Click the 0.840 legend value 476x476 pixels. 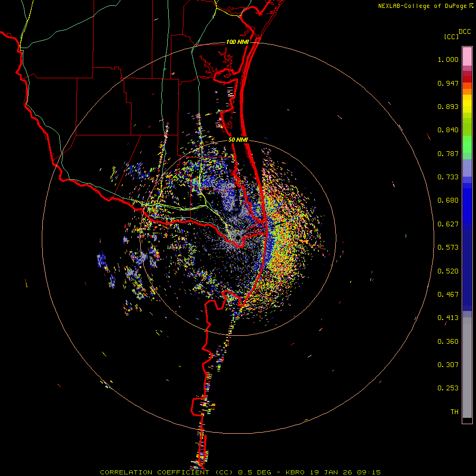pyautogui.click(x=448, y=130)
